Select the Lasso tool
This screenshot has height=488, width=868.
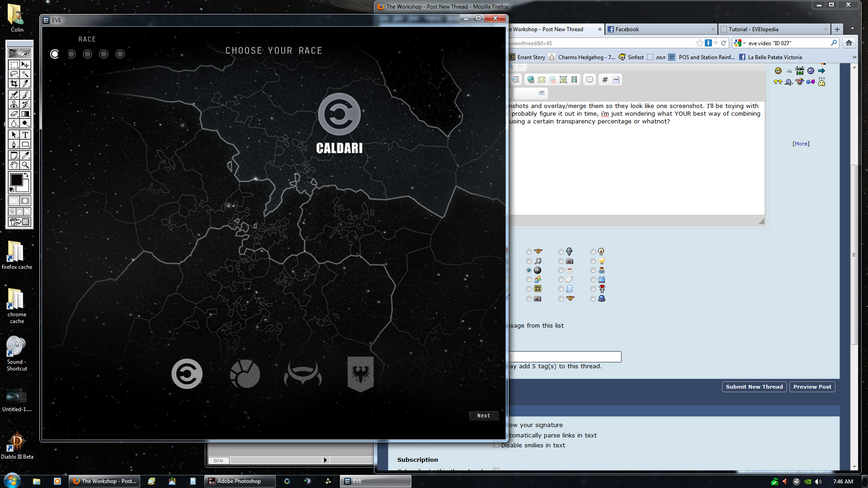coord(14,74)
